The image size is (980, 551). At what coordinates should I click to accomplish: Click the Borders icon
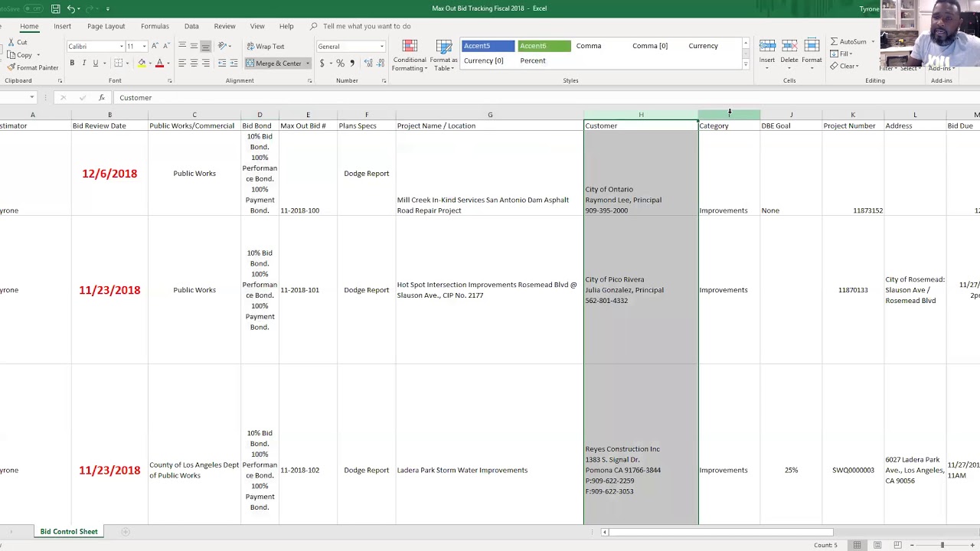click(x=119, y=63)
